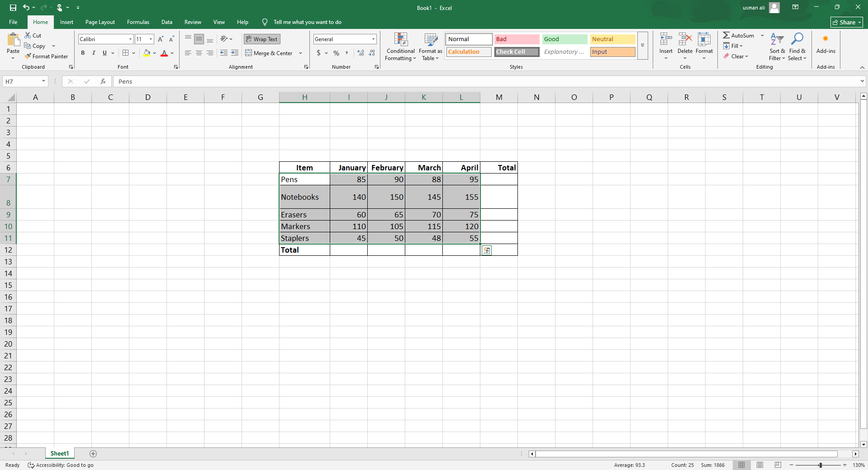Click the Format Painter brush
The width and height of the screenshot is (868, 470).
tap(46, 56)
